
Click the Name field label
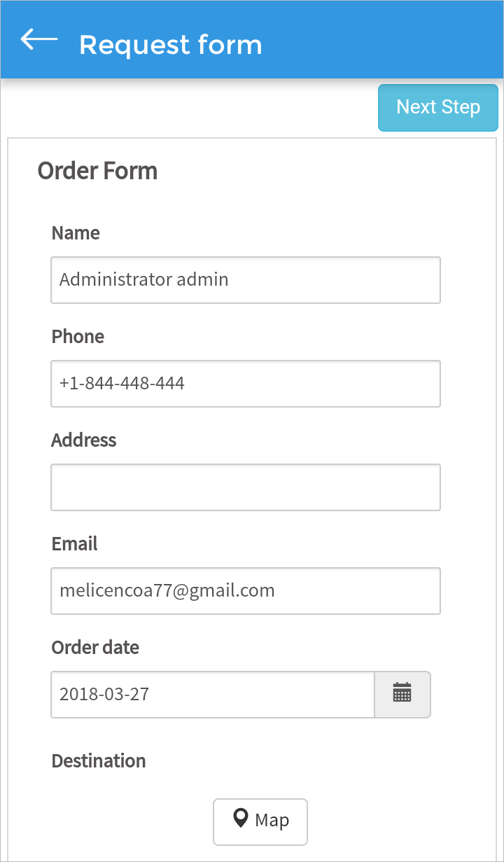pos(76,233)
